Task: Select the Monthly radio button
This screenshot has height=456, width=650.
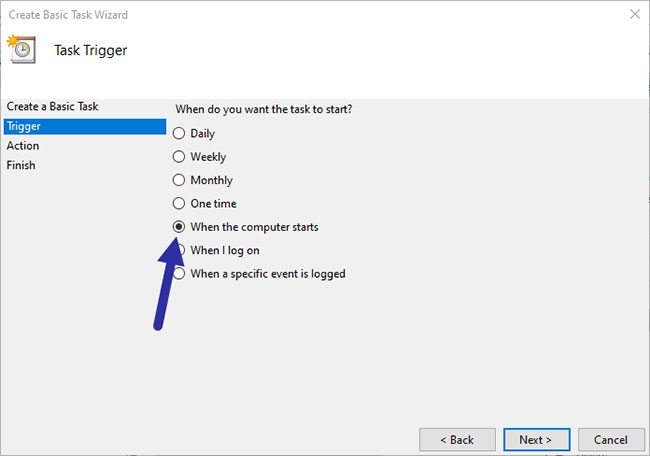Action: click(x=179, y=180)
